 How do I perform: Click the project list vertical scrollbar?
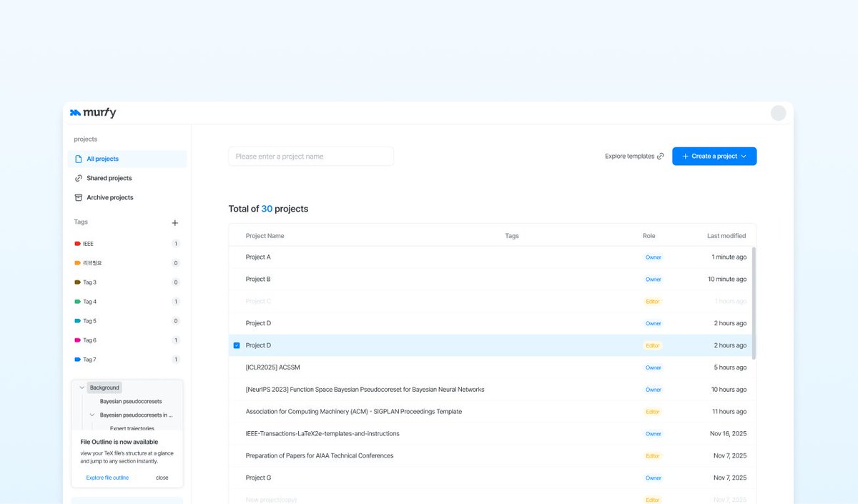click(754, 303)
